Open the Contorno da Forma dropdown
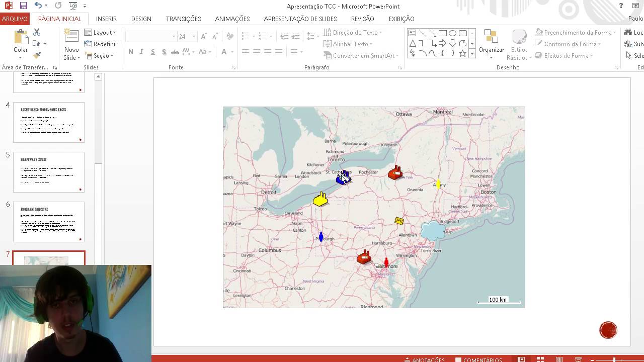Viewport: 644px width, 362px height. pyautogui.click(x=568, y=44)
